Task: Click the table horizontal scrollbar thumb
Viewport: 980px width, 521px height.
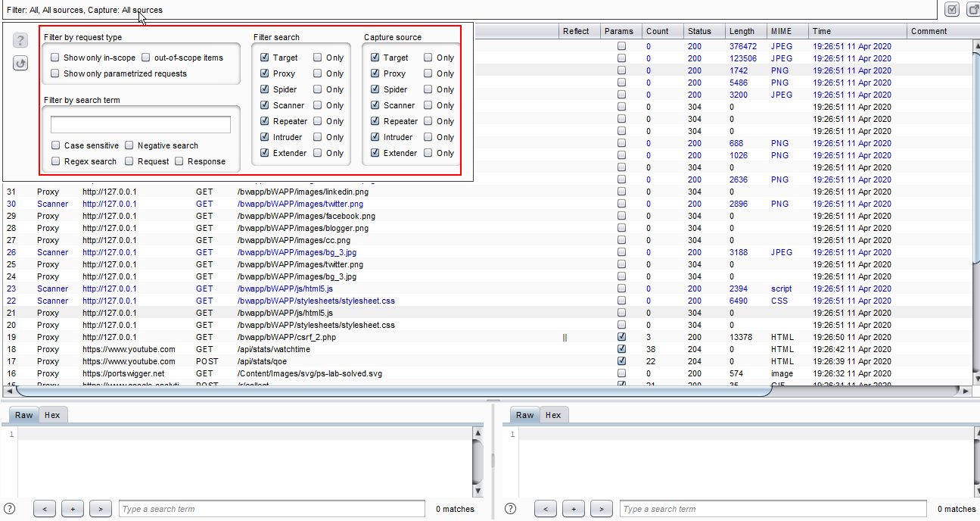Action: point(394,392)
